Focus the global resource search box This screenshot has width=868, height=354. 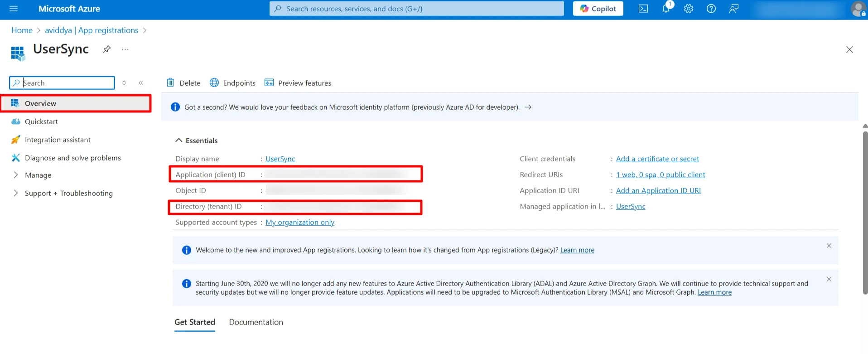point(417,9)
